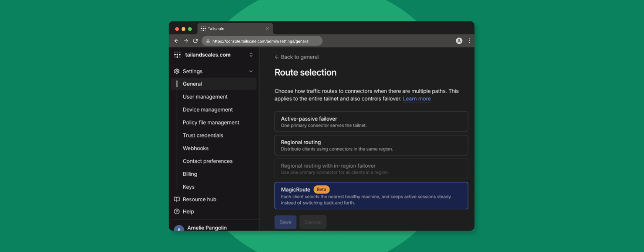
Task: Open the browser three-dot menu
Action: [x=469, y=41]
